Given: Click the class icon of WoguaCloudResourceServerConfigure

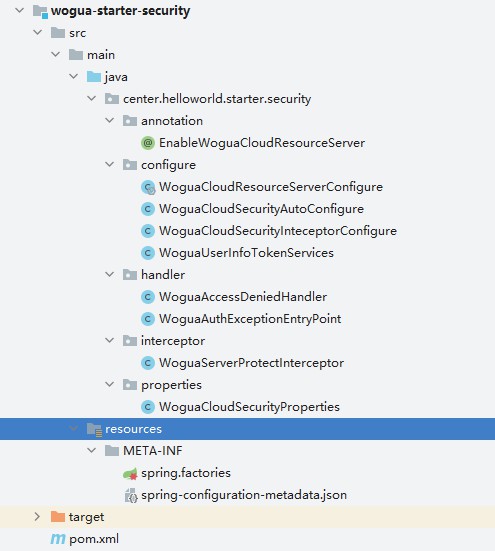Looking at the screenshot, I should click(x=148, y=187).
